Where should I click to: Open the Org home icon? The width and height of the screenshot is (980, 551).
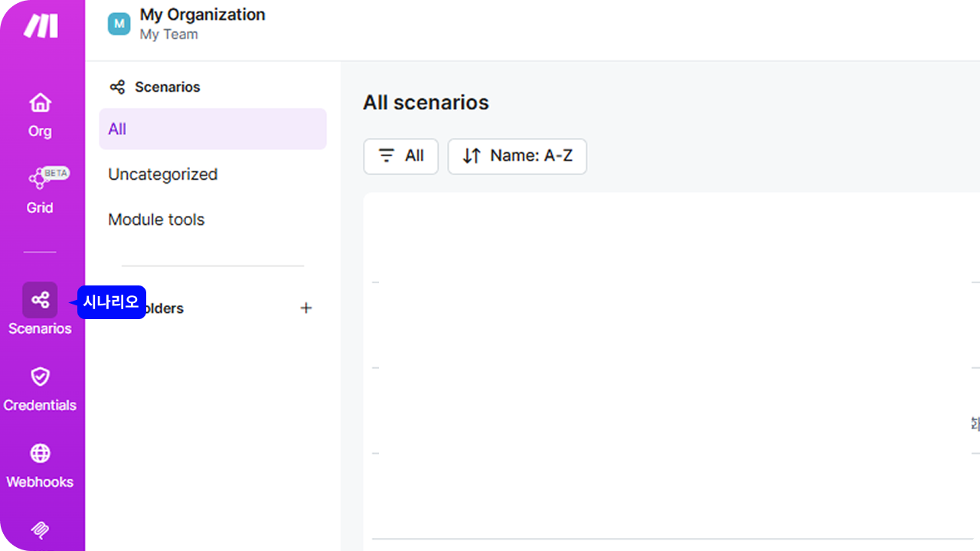tap(40, 103)
